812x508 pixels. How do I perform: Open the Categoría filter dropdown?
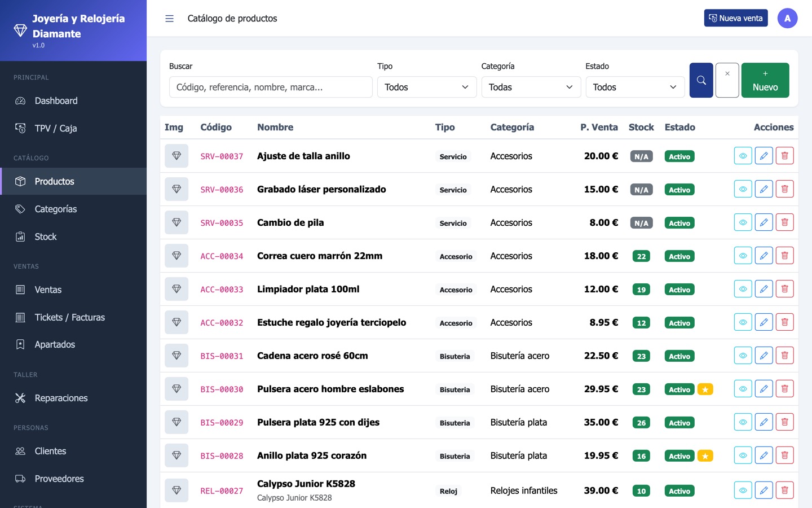tap(531, 87)
